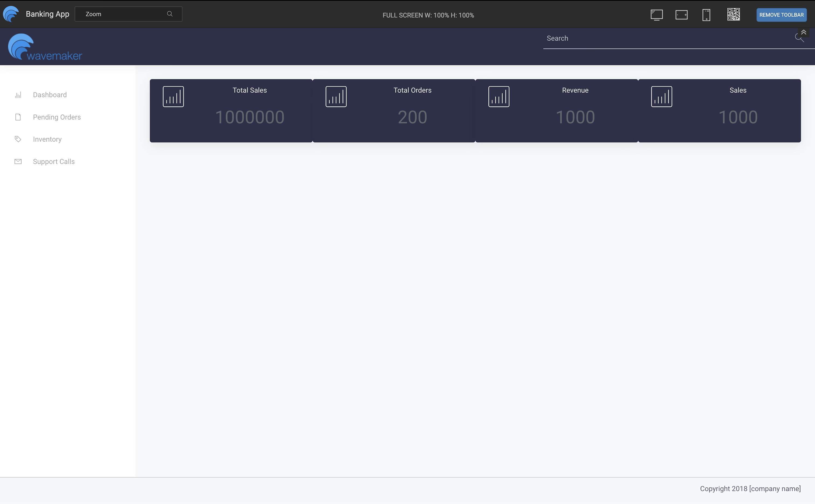
Task: Click the Remove Toolbar button
Action: coord(781,15)
